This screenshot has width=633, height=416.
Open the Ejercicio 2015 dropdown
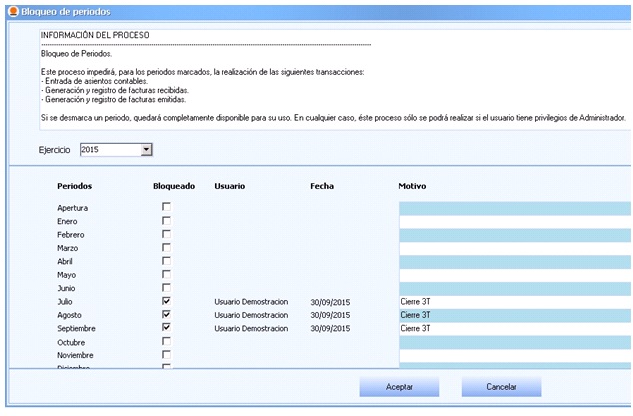tap(146, 150)
